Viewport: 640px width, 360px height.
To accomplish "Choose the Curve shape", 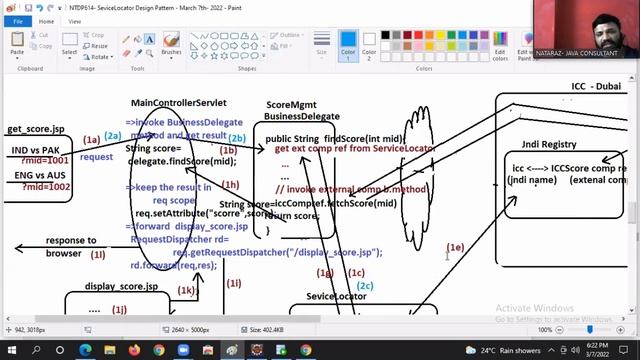I will click(204, 36).
